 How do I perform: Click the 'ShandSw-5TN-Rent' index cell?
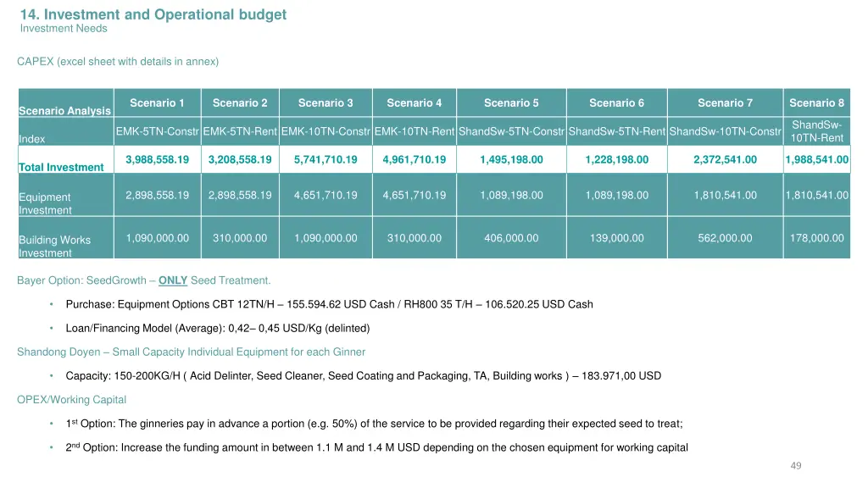[x=617, y=131]
